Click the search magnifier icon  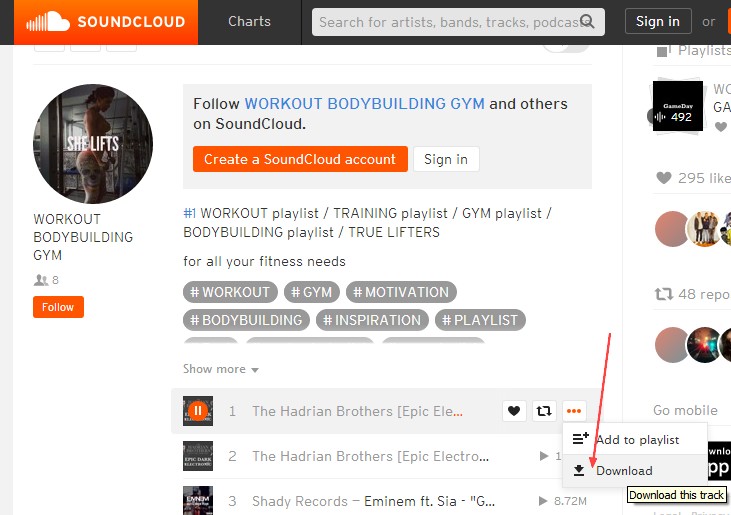(x=587, y=21)
